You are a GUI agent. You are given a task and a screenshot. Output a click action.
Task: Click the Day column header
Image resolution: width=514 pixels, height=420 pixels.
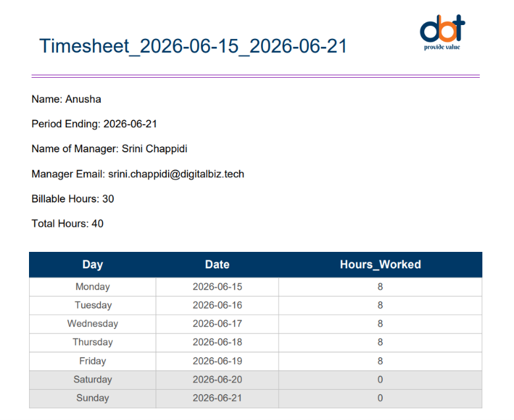93,264
